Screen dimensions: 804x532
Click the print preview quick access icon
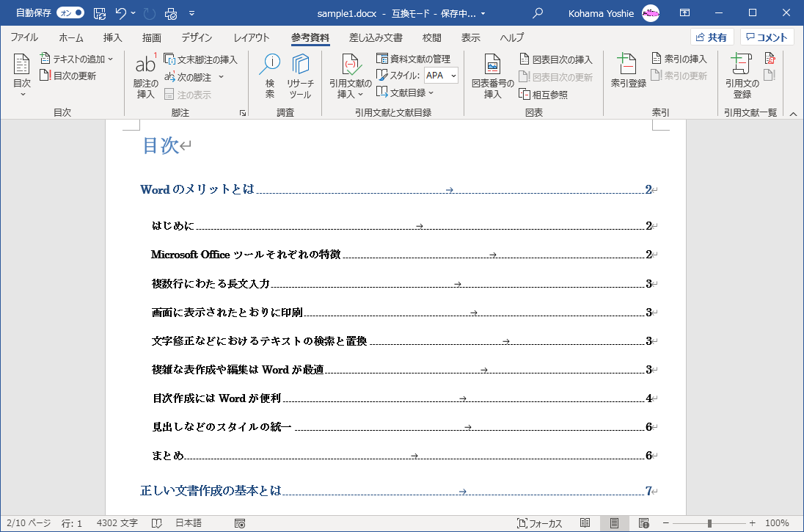coord(171,13)
